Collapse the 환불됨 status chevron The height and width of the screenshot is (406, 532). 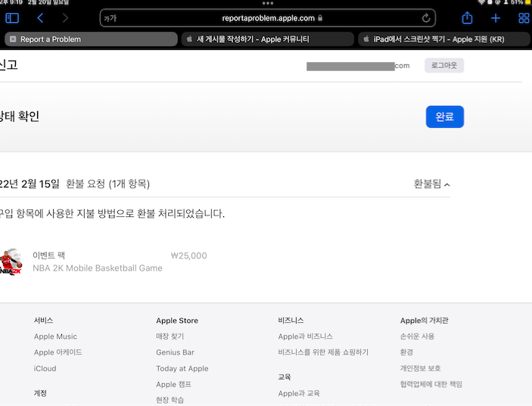(447, 184)
